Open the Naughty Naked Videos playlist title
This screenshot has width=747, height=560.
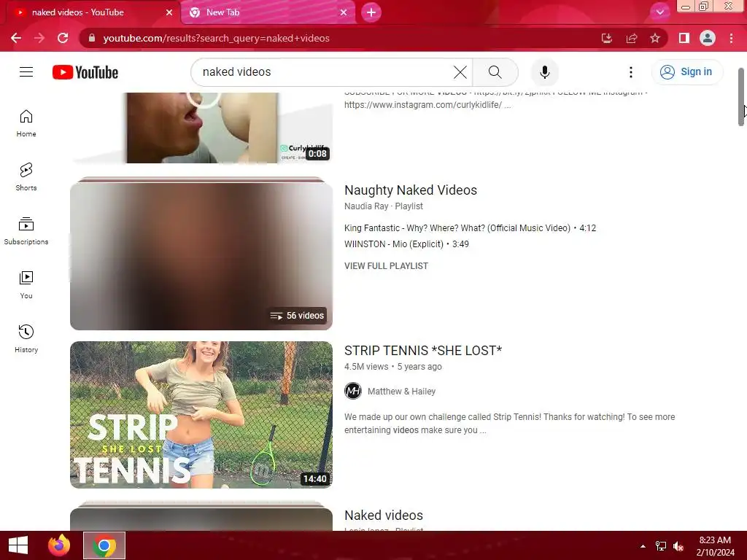pos(411,190)
